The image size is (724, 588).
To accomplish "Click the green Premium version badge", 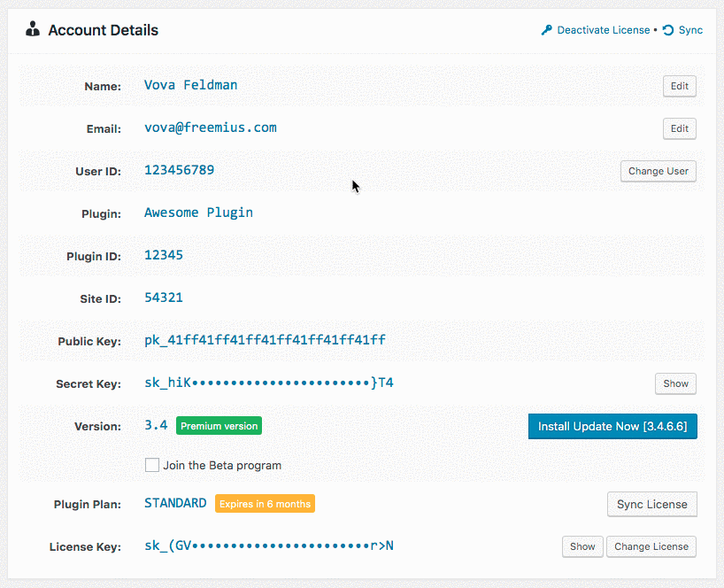I will point(219,426).
